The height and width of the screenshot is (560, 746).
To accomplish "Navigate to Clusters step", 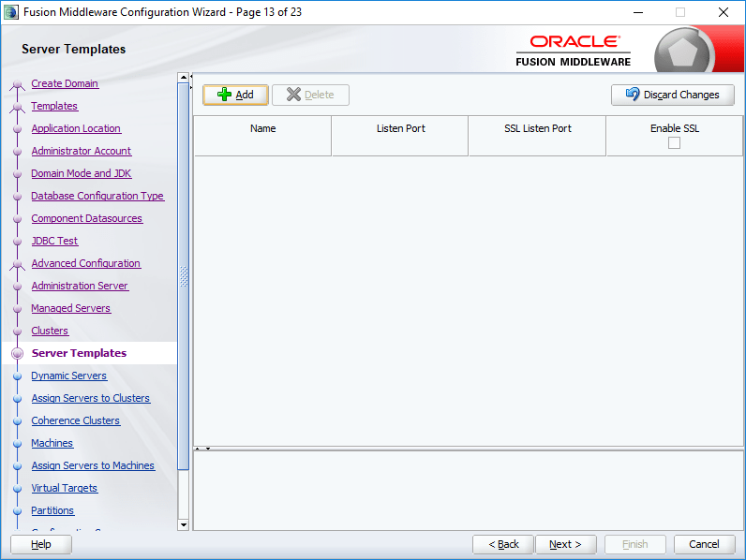I will [50, 331].
